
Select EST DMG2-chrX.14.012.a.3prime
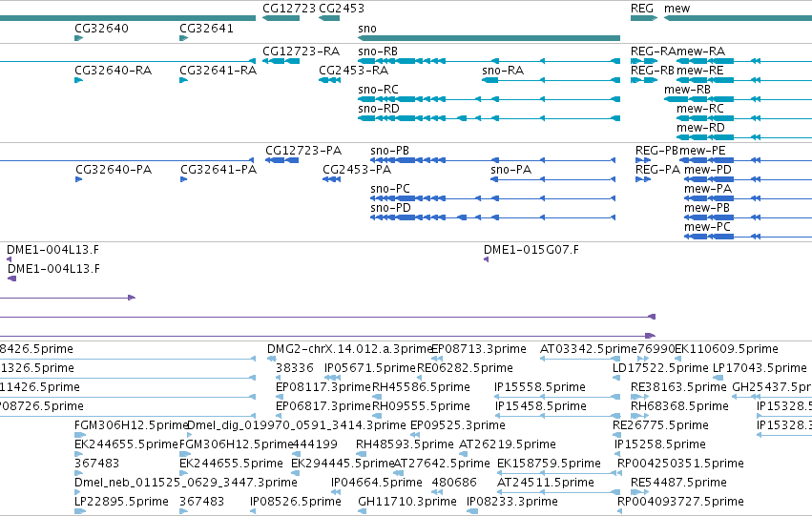tap(349, 349)
